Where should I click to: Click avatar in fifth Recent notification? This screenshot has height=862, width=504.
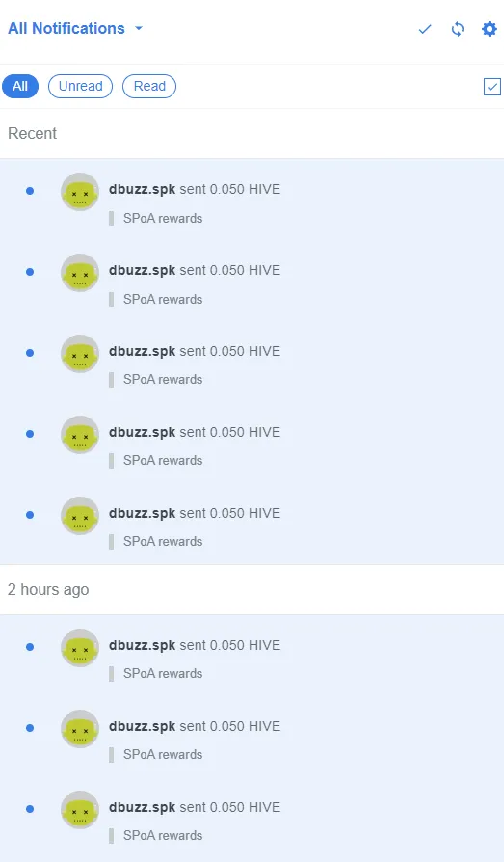pos(80,516)
